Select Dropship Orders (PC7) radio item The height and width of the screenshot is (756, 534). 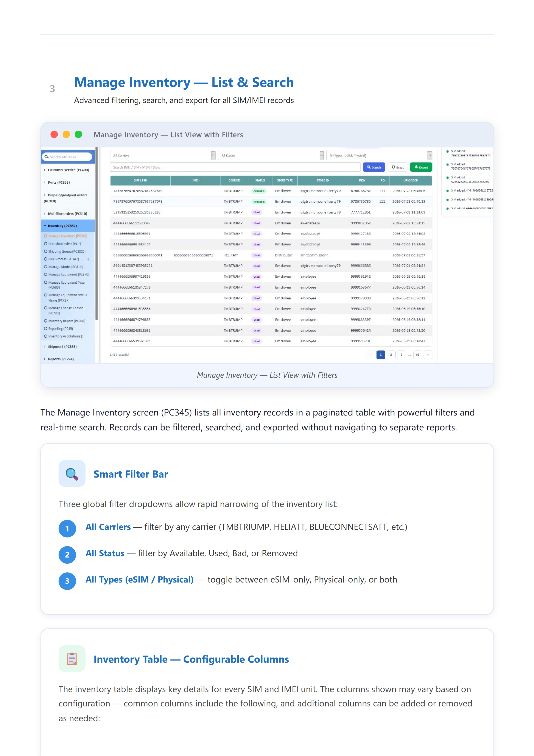click(x=62, y=244)
